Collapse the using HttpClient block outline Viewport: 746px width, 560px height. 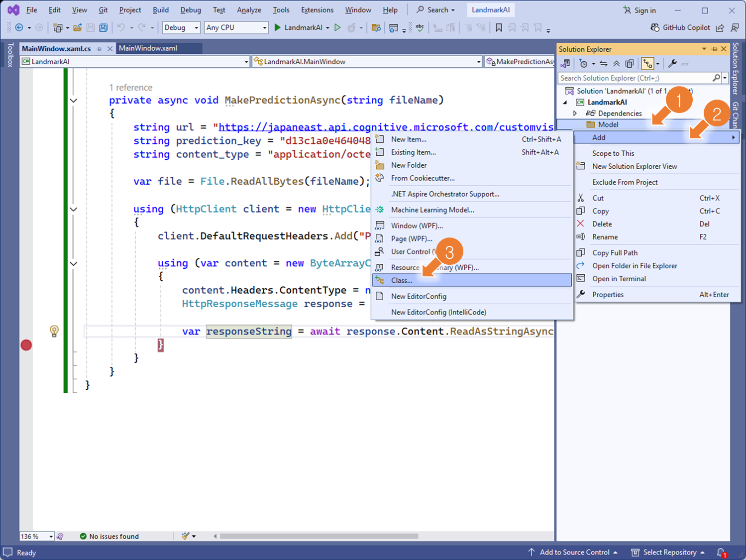pyautogui.click(x=74, y=210)
